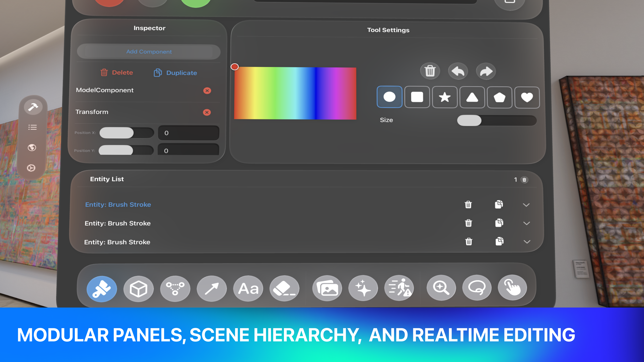Screen dimensions: 644x362
Task: Click the Duplicate button in Inspector
Action: (x=175, y=73)
